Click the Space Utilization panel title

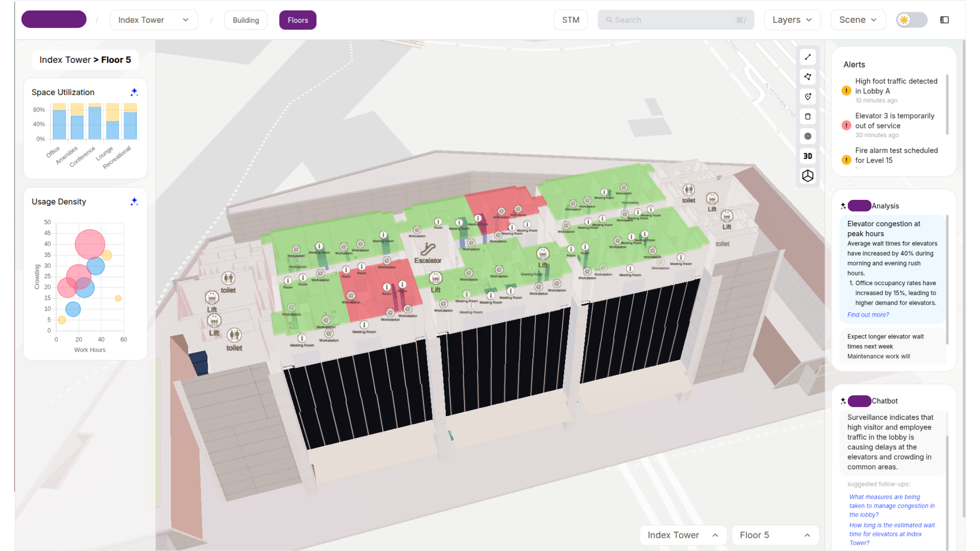pos(63,92)
